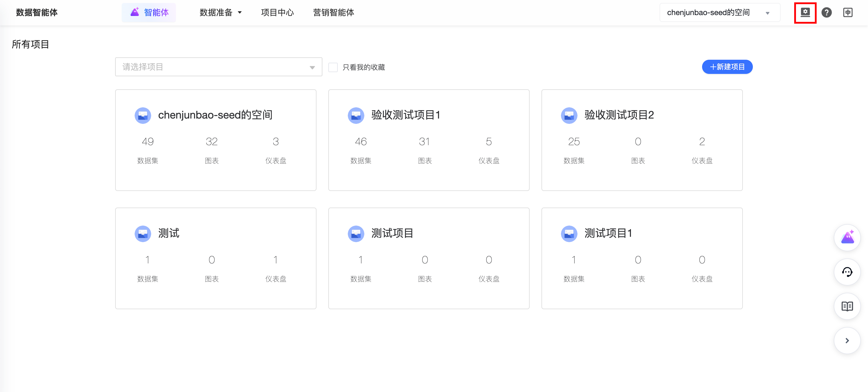This screenshot has width=868, height=392.
Task: Open the help question mark icon
Action: point(826,12)
